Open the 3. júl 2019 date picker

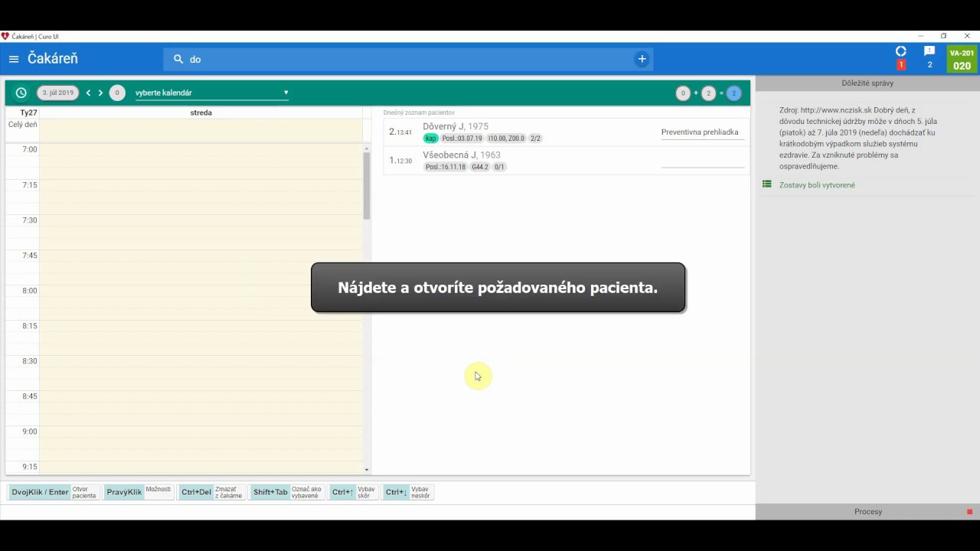(x=58, y=93)
